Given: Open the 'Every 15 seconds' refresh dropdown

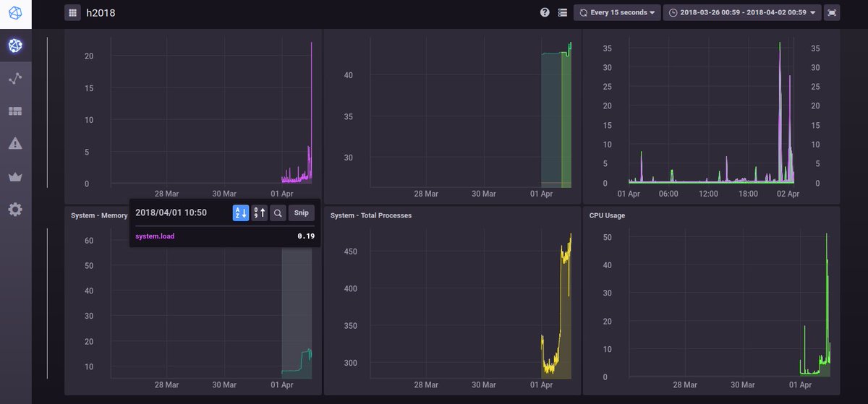Looking at the screenshot, I should click(x=617, y=12).
